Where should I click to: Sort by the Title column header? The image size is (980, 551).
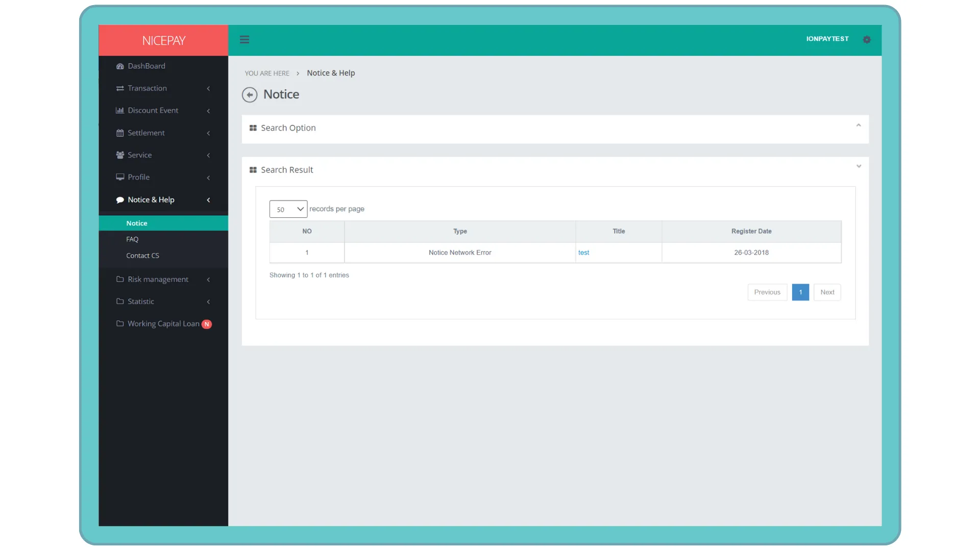pos(619,232)
